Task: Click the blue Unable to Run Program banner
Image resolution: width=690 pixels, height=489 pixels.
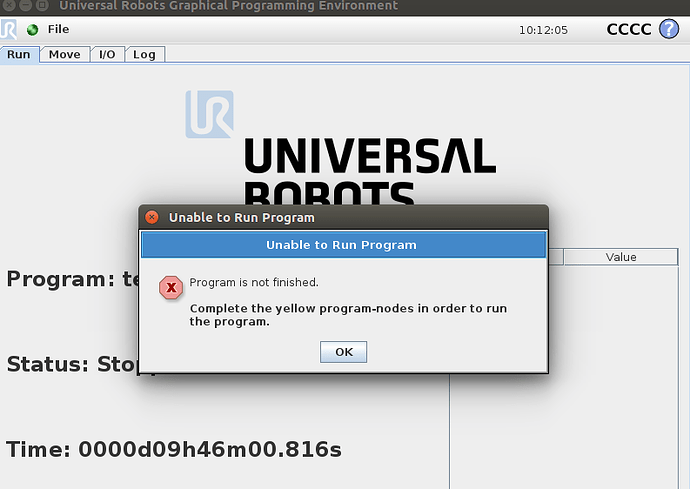Action: coord(343,245)
